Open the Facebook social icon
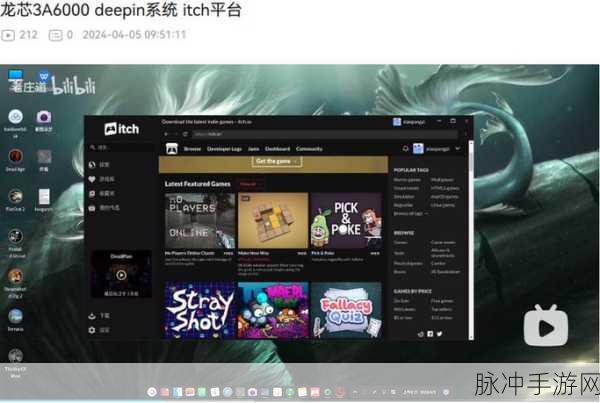600x403 pixels. [x=430, y=334]
